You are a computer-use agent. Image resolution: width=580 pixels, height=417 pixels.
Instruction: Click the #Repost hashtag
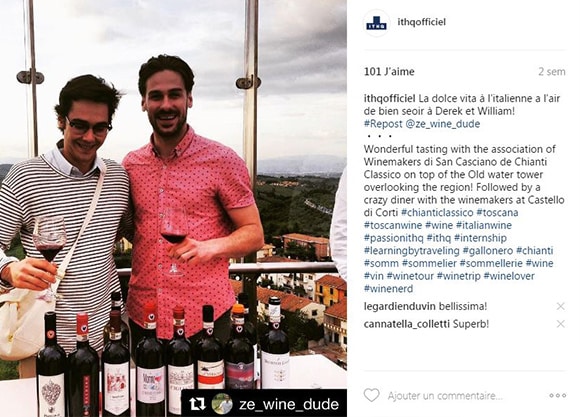[x=383, y=124]
